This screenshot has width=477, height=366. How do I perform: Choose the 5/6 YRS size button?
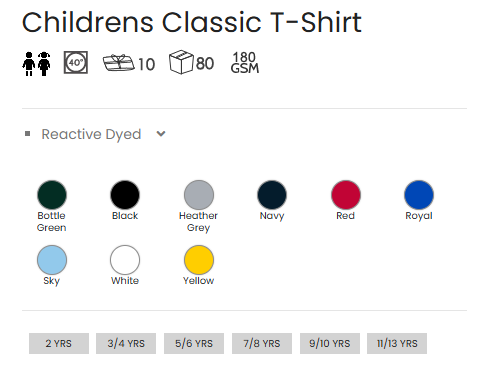click(x=194, y=343)
